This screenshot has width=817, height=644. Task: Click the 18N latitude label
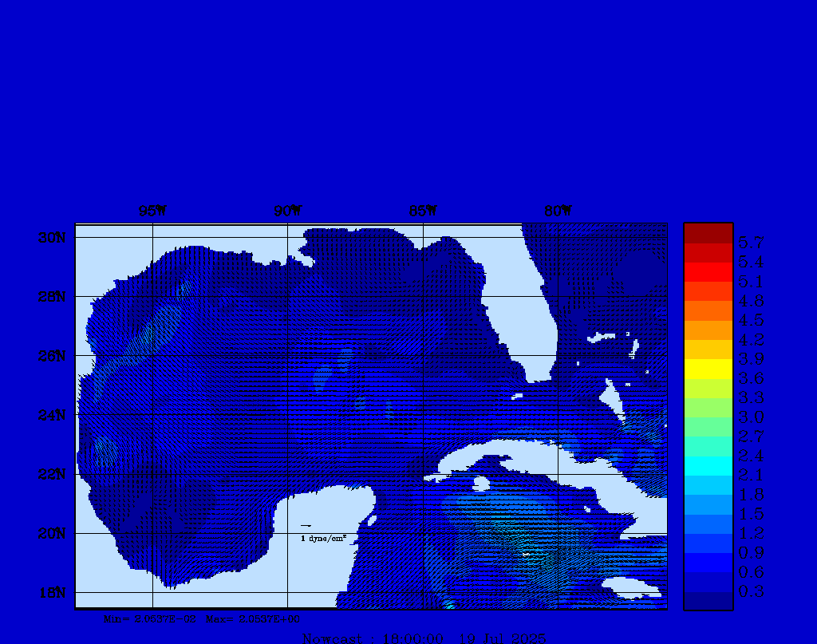pos(51,592)
